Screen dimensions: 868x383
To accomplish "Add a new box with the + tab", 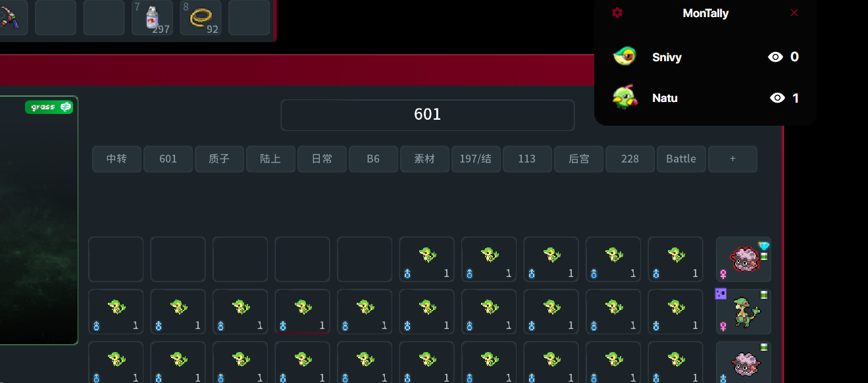I will (732, 159).
